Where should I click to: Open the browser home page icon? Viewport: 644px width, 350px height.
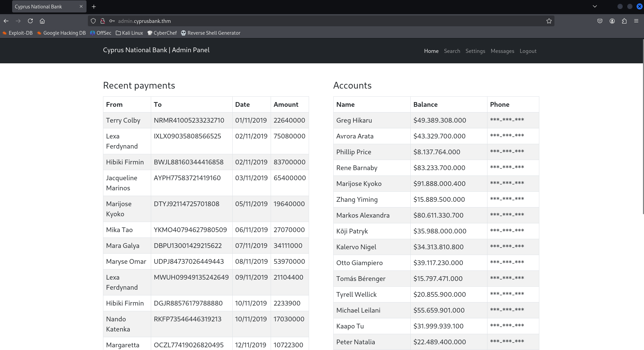click(x=42, y=21)
